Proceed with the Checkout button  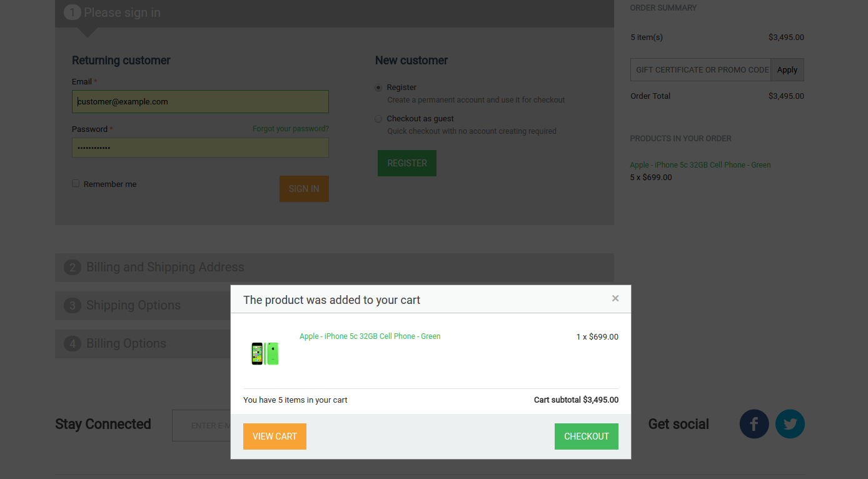coord(587,436)
